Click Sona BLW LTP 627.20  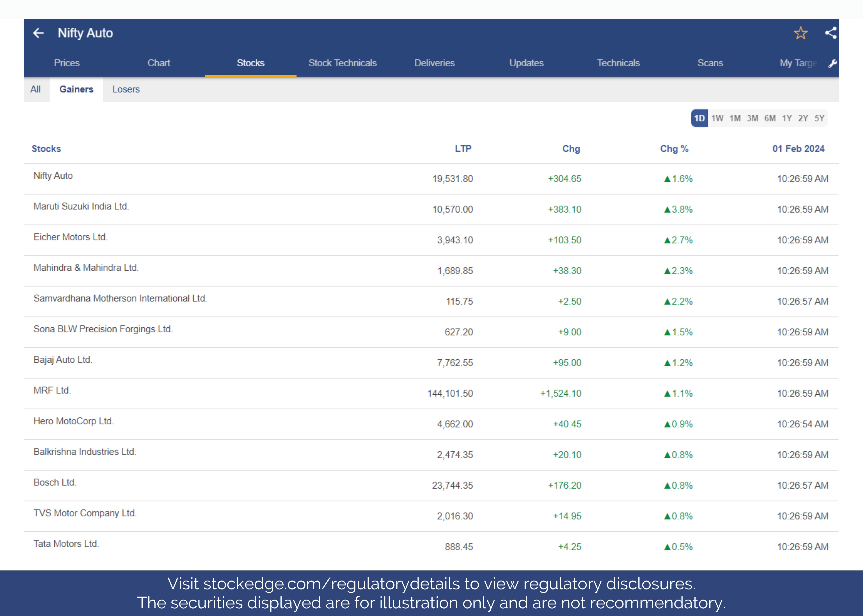(x=459, y=332)
